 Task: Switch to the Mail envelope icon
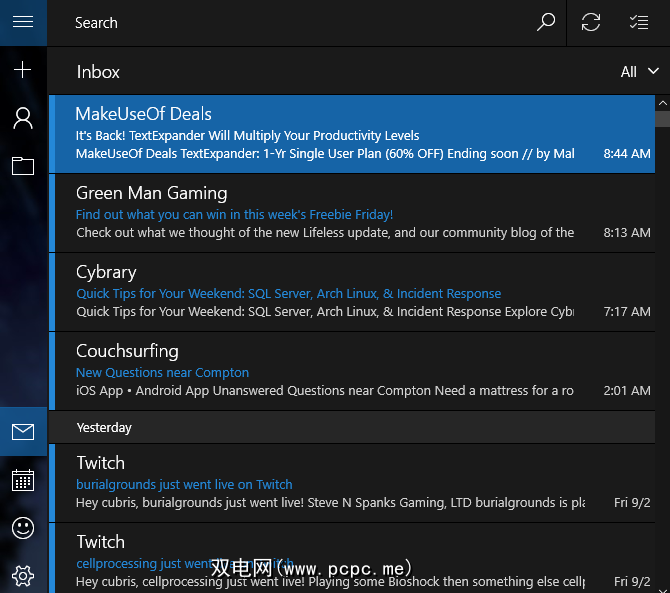[23, 432]
